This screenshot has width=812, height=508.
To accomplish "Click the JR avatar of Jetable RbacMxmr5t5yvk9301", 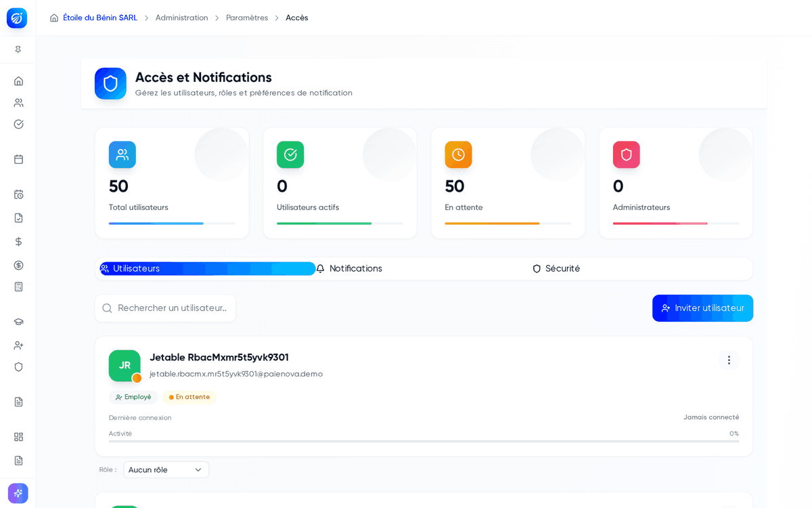I will click(x=125, y=366).
